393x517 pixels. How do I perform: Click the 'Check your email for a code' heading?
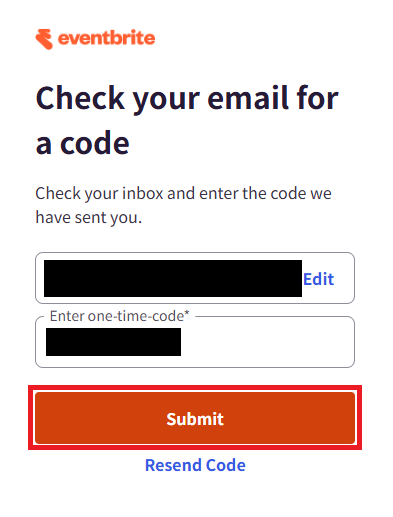coord(187,120)
